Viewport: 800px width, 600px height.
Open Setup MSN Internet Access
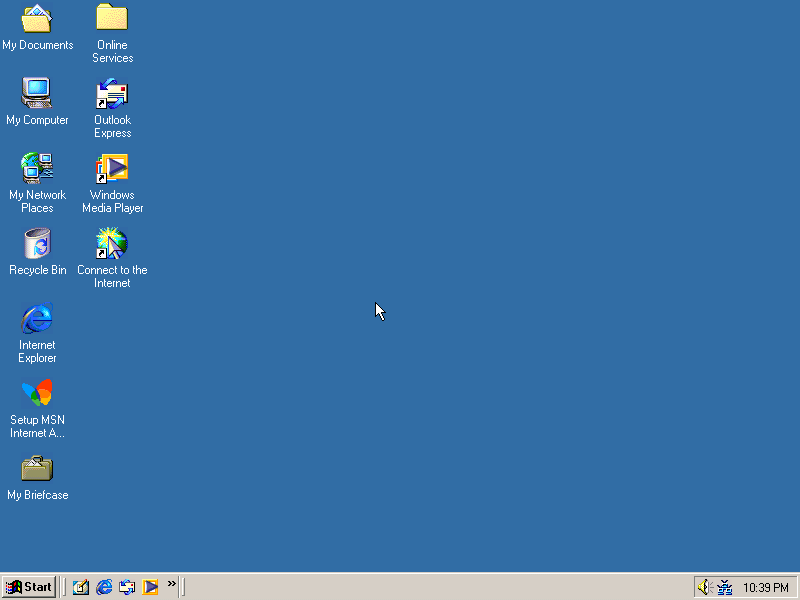point(37,393)
